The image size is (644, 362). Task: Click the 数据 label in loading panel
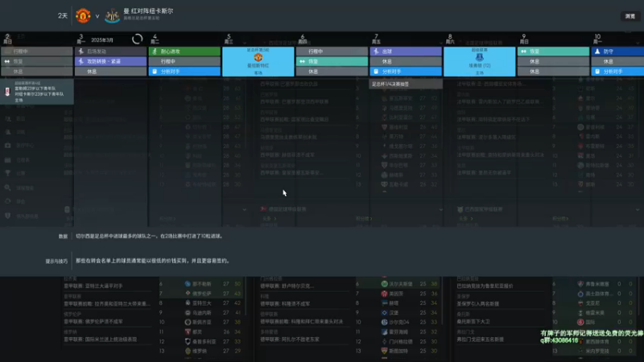(x=63, y=237)
